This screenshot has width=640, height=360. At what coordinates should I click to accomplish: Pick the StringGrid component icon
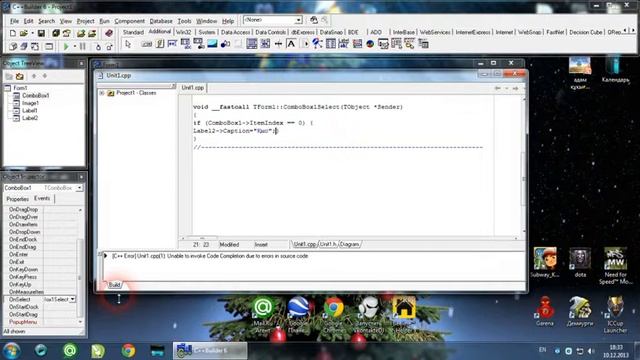click(x=186, y=44)
